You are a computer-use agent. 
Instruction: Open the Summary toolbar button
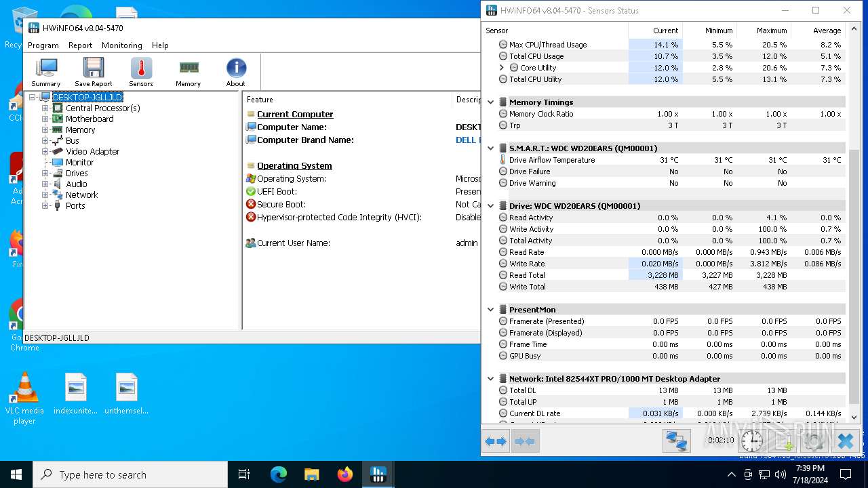46,72
